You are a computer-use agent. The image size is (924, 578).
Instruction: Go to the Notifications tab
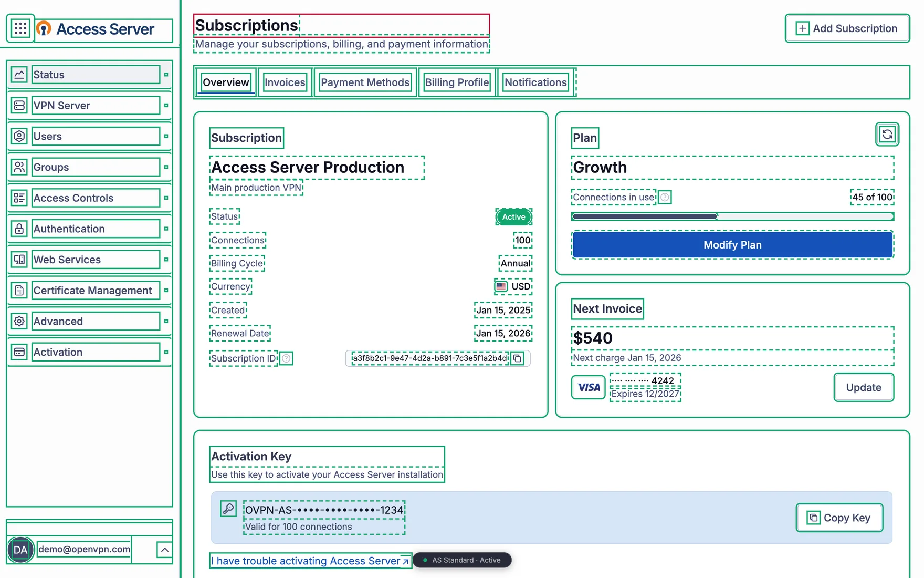pyautogui.click(x=535, y=82)
